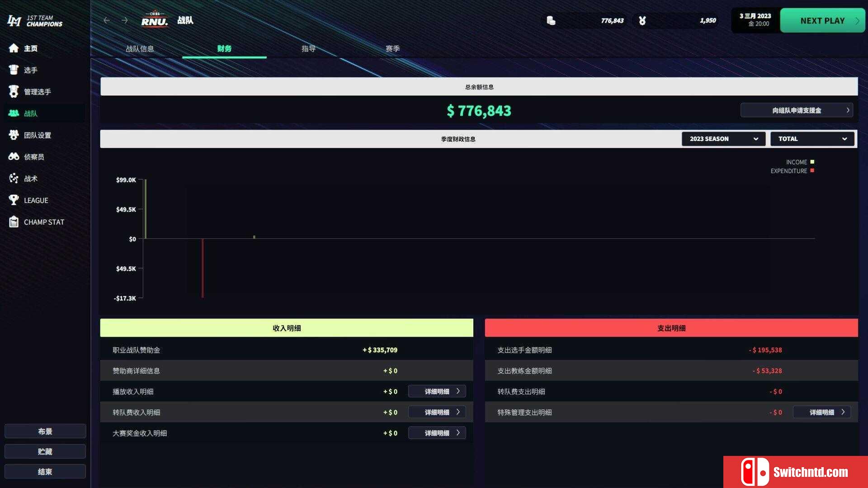Click the medal points icon in header

click(x=642, y=20)
